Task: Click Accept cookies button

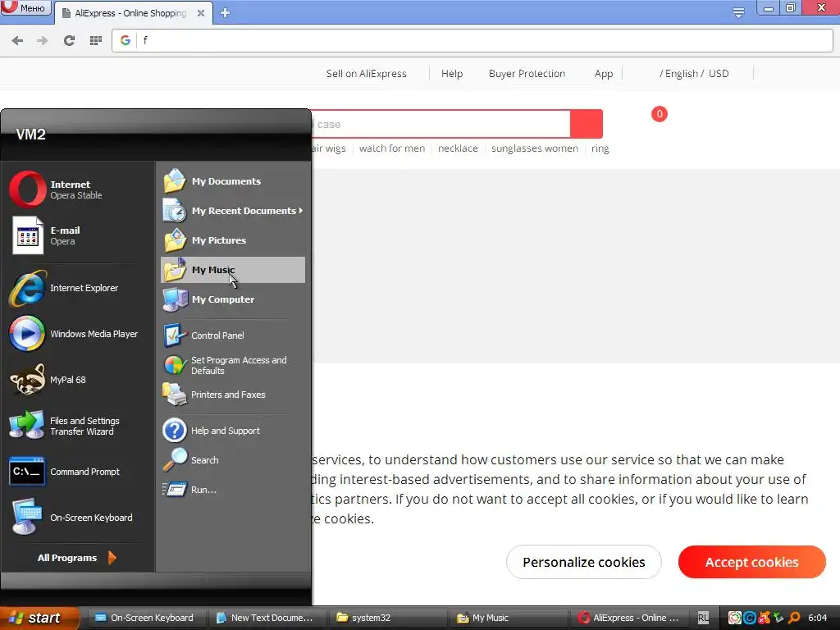Action: click(751, 562)
